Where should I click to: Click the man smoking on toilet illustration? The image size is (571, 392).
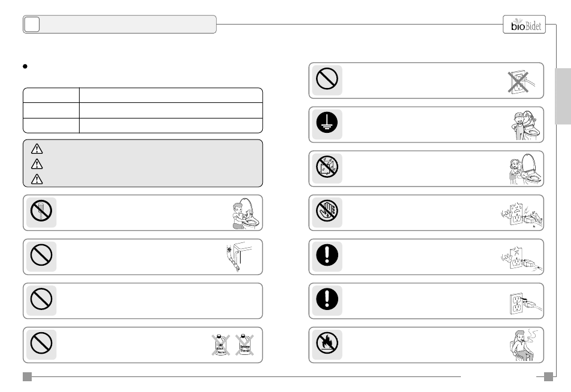point(524,345)
